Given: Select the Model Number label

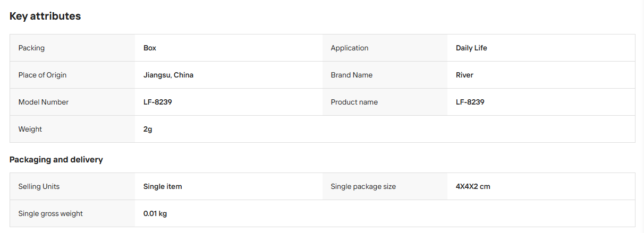Looking at the screenshot, I should pyautogui.click(x=44, y=102).
